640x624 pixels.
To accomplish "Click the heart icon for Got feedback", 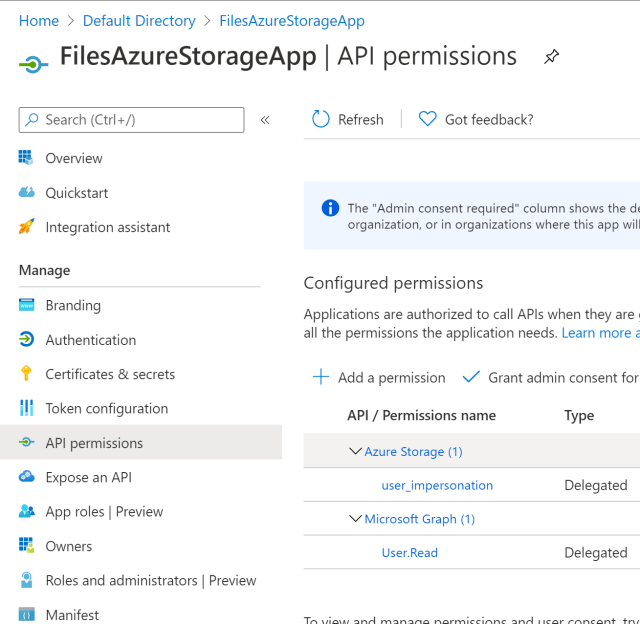I will coord(428,119).
